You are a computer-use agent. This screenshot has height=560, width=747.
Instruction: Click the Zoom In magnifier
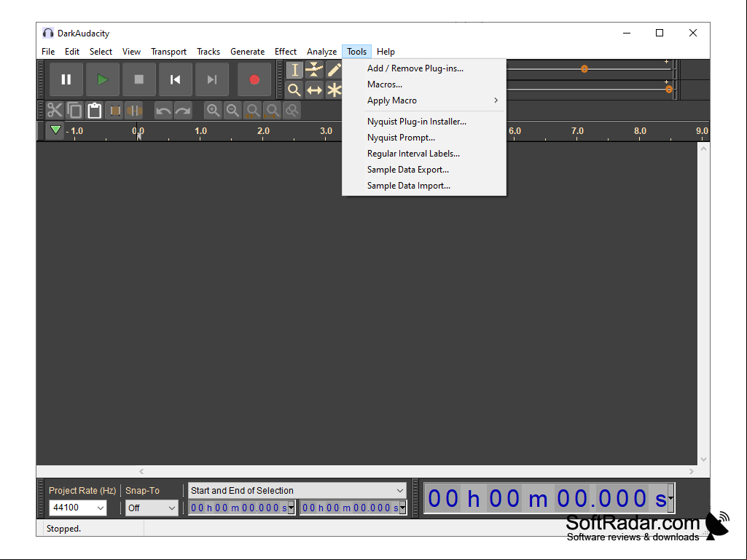point(213,111)
